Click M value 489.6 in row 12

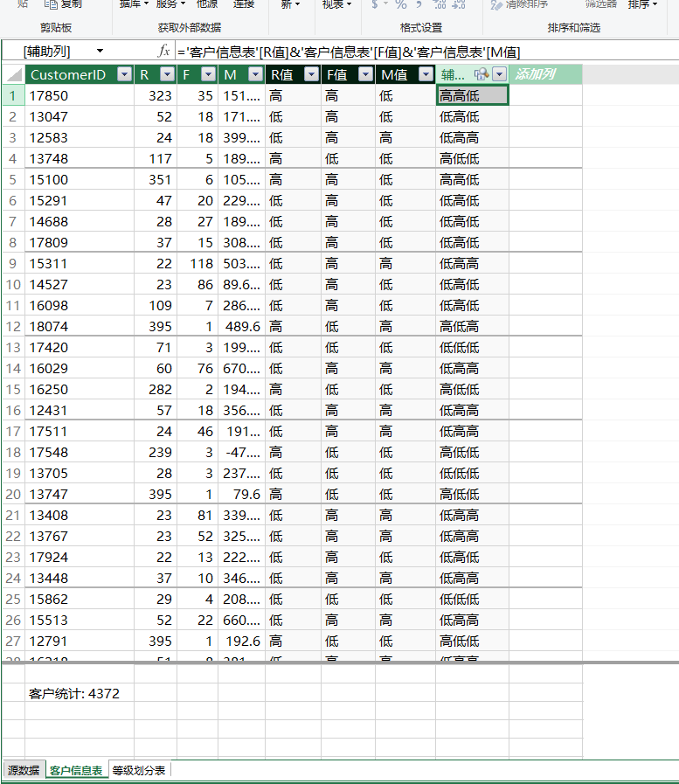coord(243,327)
